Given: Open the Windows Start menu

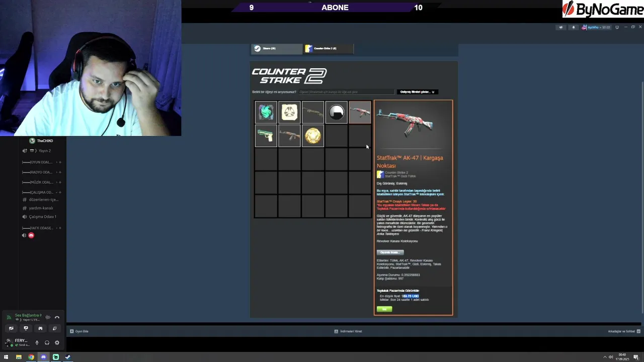Looking at the screenshot, I should (6, 357).
